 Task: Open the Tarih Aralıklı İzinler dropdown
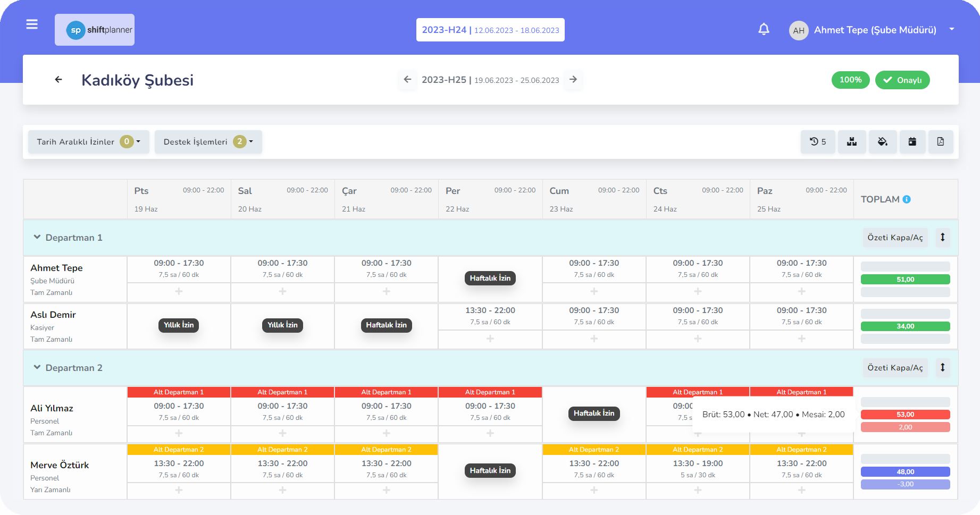click(88, 142)
